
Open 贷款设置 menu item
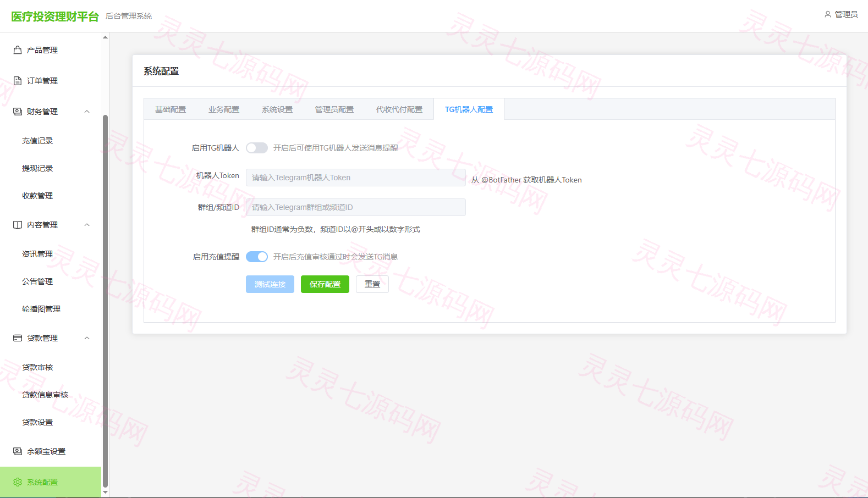pyautogui.click(x=37, y=422)
